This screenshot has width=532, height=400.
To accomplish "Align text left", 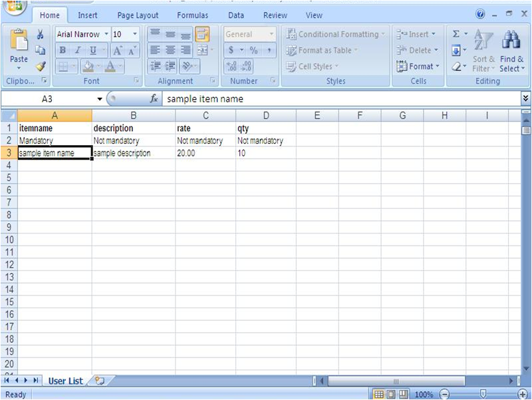I will [155, 51].
